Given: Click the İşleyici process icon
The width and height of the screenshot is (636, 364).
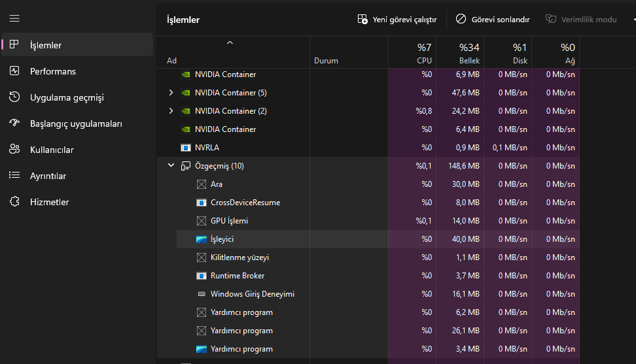Looking at the screenshot, I should (x=202, y=239).
